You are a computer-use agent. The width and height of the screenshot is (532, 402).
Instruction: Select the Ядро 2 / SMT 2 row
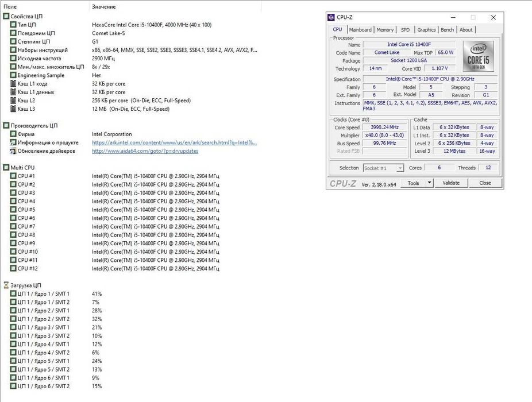(x=44, y=319)
